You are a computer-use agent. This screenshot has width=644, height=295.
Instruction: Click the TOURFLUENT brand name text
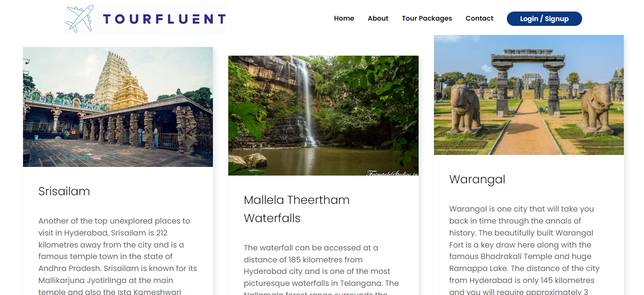[x=164, y=19]
